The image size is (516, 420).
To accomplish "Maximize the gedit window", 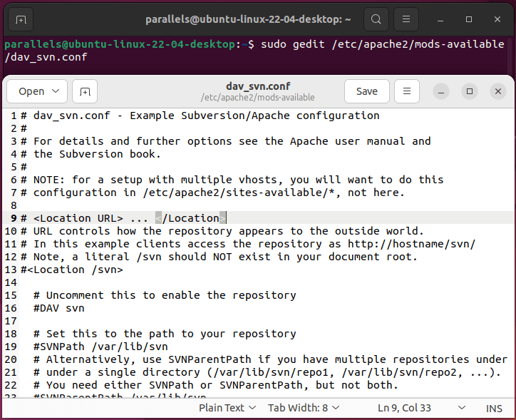I will [x=470, y=91].
